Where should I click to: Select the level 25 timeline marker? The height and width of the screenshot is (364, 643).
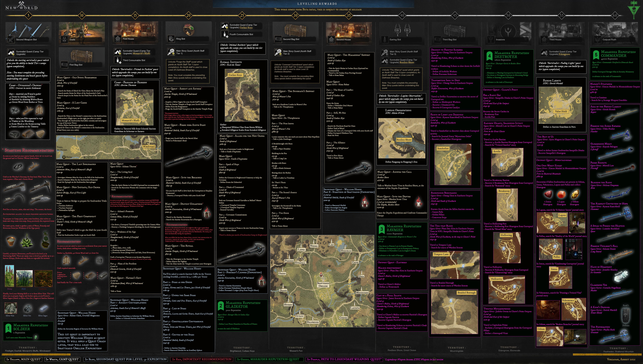[x=242, y=16]
